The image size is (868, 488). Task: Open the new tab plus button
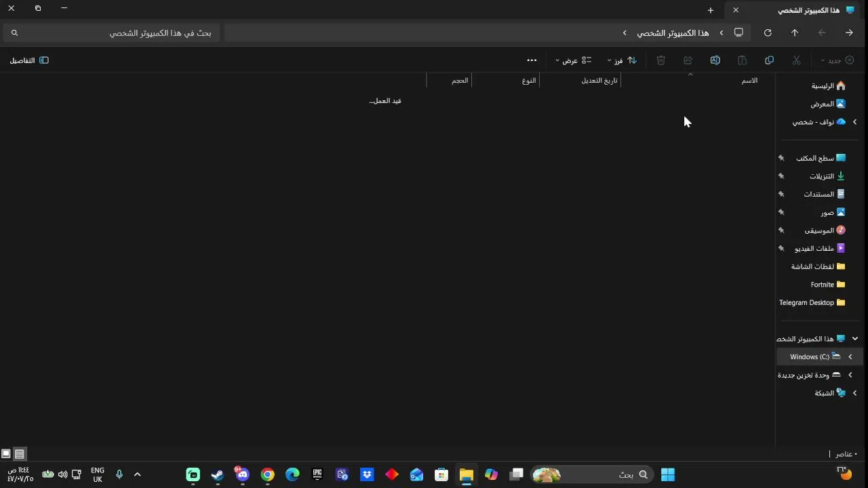tap(710, 10)
